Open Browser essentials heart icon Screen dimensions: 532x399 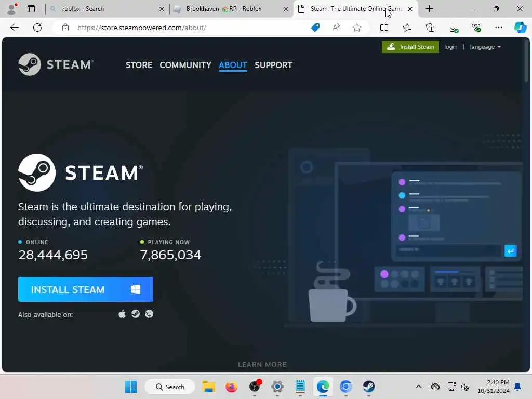pos(476,28)
